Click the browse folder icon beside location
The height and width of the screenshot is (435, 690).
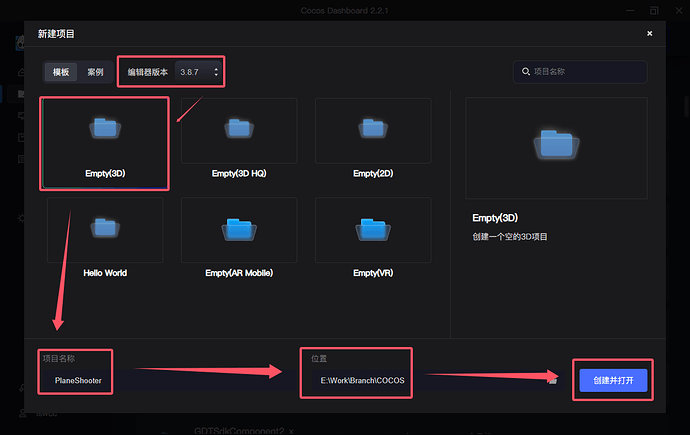[553, 380]
